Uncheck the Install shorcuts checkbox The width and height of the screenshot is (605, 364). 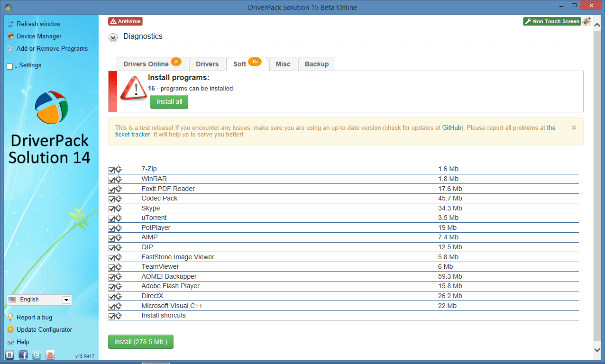click(x=112, y=316)
